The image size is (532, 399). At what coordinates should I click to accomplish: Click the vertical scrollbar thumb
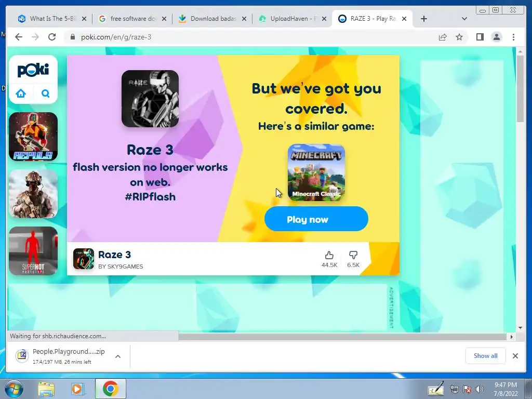pyautogui.click(x=520, y=89)
